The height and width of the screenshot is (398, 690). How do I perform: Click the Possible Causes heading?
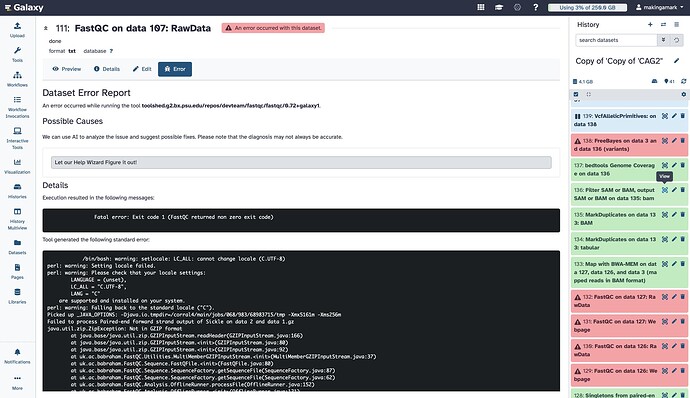pos(73,121)
